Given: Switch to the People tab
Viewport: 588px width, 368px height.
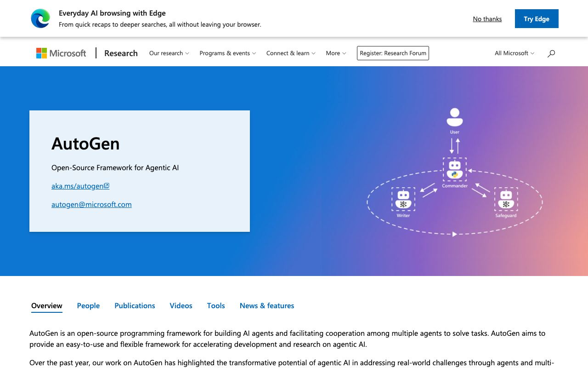Looking at the screenshot, I should coord(88,305).
